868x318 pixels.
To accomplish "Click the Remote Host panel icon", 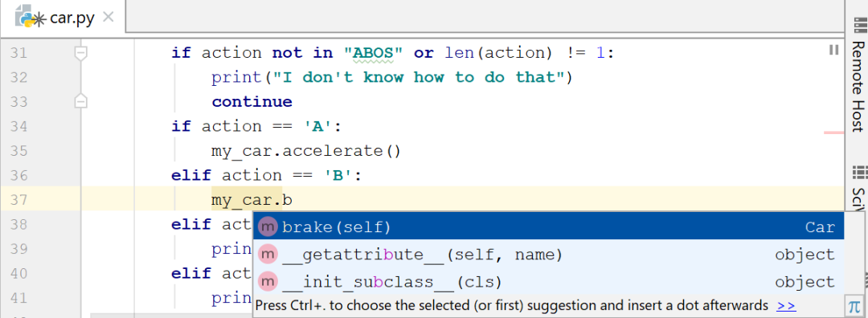I will click(860, 26).
